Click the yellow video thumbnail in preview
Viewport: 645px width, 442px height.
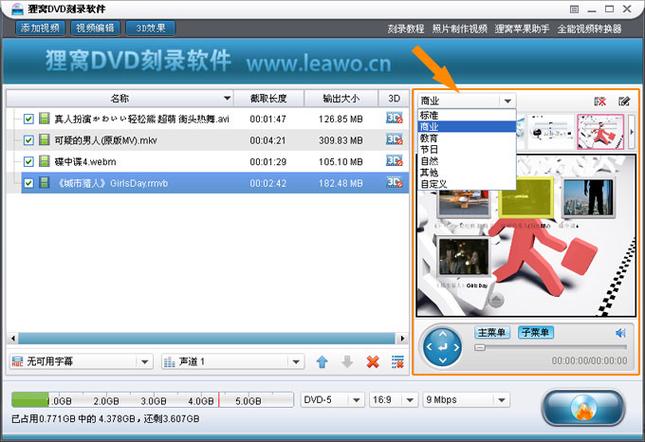pyautogui.click(x=525, y=197)
